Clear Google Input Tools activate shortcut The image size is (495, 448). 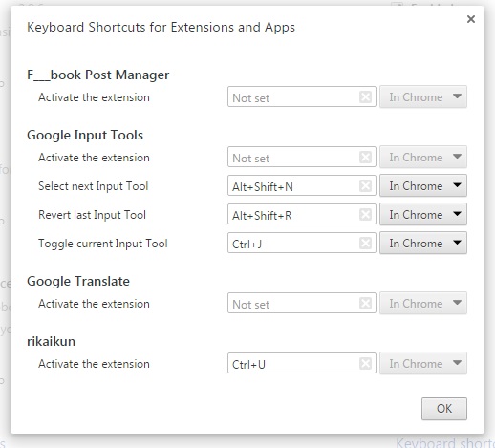(x=365, y=157)
